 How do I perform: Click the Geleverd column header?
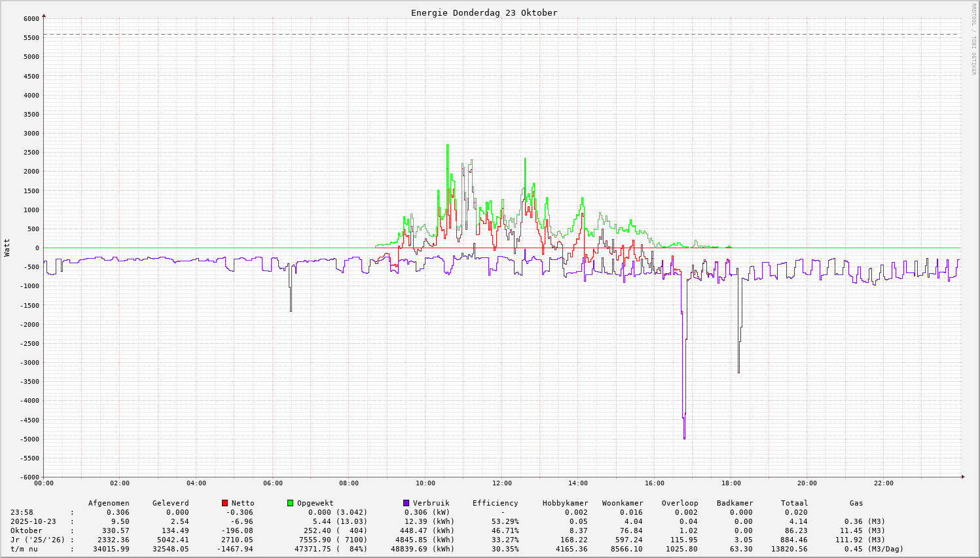pyautogui.click(x=170, y=503)
